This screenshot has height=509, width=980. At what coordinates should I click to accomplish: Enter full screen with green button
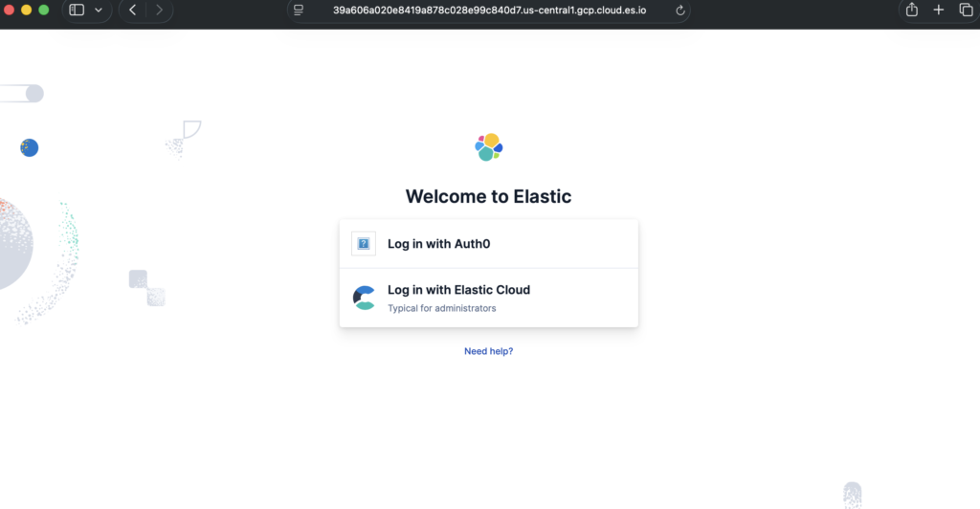(x=43, y=10)
